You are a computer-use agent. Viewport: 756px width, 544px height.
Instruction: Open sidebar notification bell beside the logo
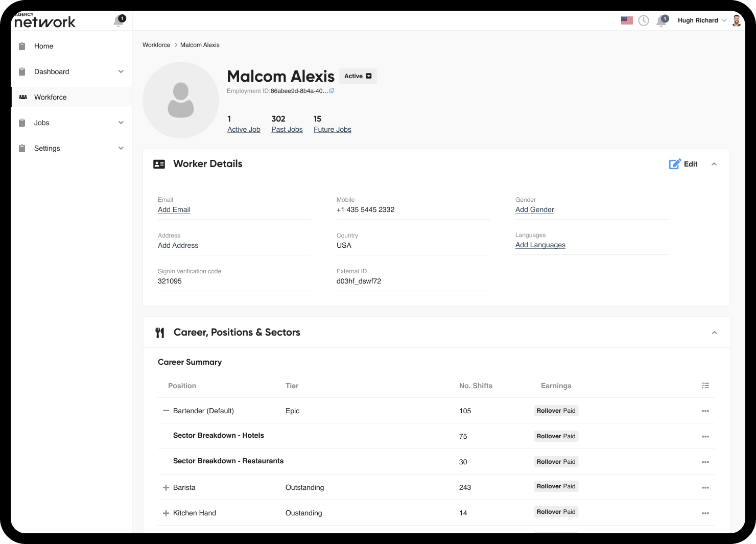[119, 21]
